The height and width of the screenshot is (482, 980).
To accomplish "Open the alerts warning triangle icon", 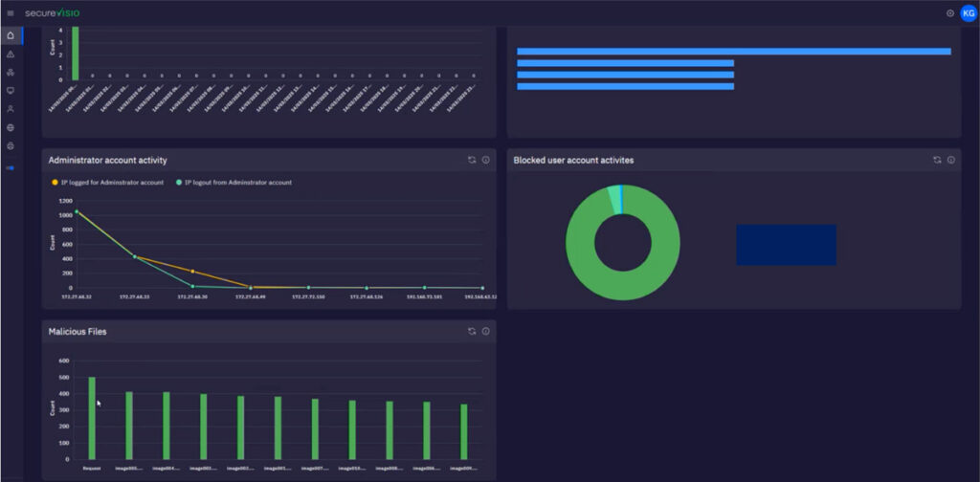I will [10, 55].
